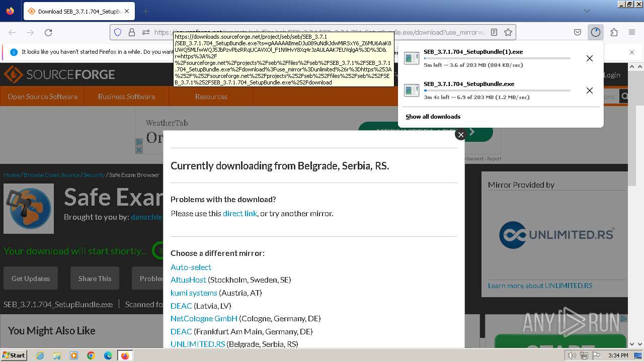Open the Open Source Software menu
Viewport: 644px width, 362px height.
(42, 97)
